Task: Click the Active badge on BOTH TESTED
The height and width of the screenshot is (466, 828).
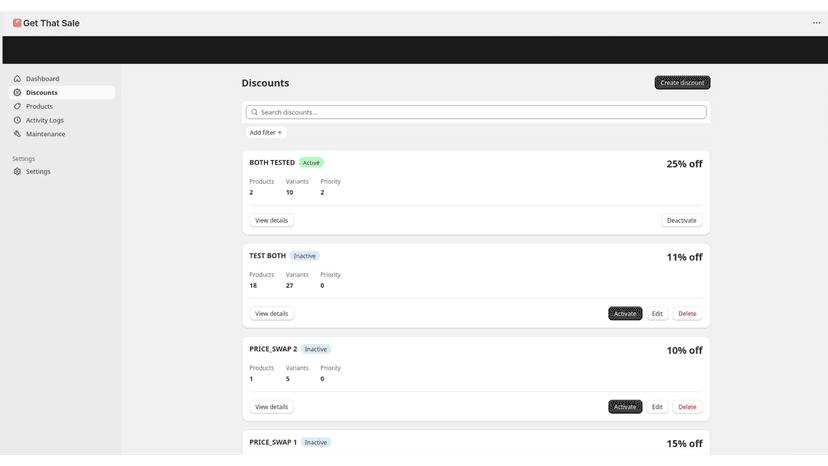Action: click(x=311, y=163)
